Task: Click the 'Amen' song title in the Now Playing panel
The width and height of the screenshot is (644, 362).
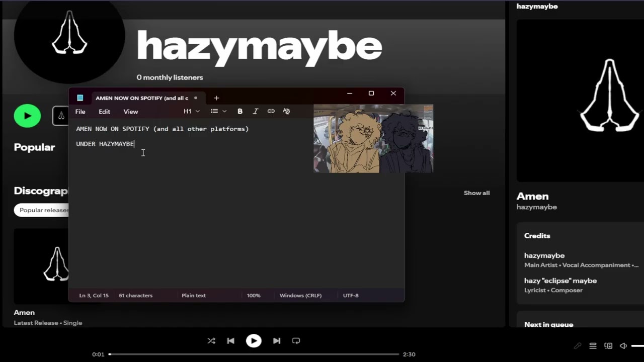Action: click(532, 196)
